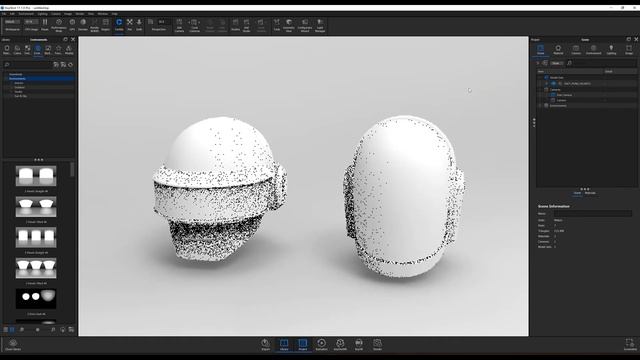Select the Sun & Sky folder
640x360 pixels.
coord(20,96)
